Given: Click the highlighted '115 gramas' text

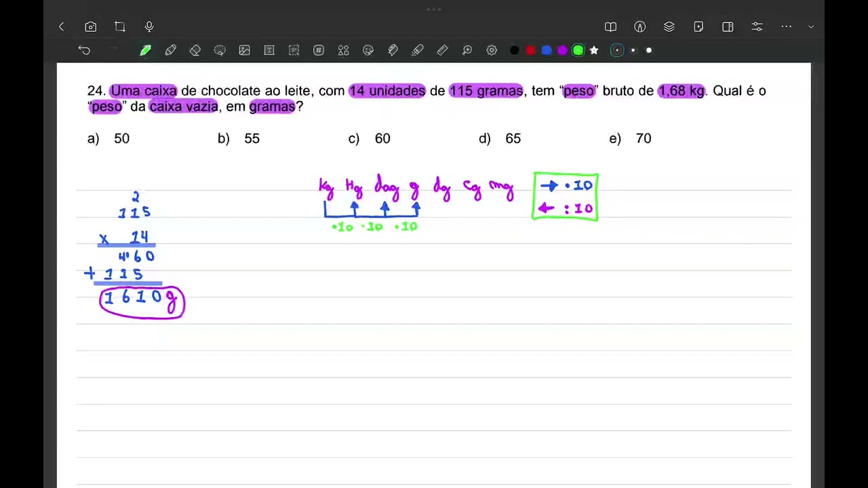Looking at the screenshot, I should (486, 91).
